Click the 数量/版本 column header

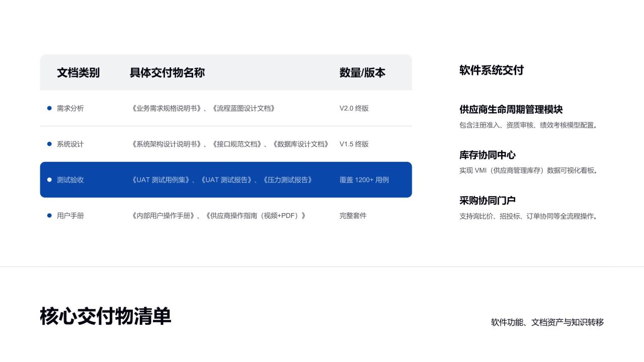coord(362,72)
